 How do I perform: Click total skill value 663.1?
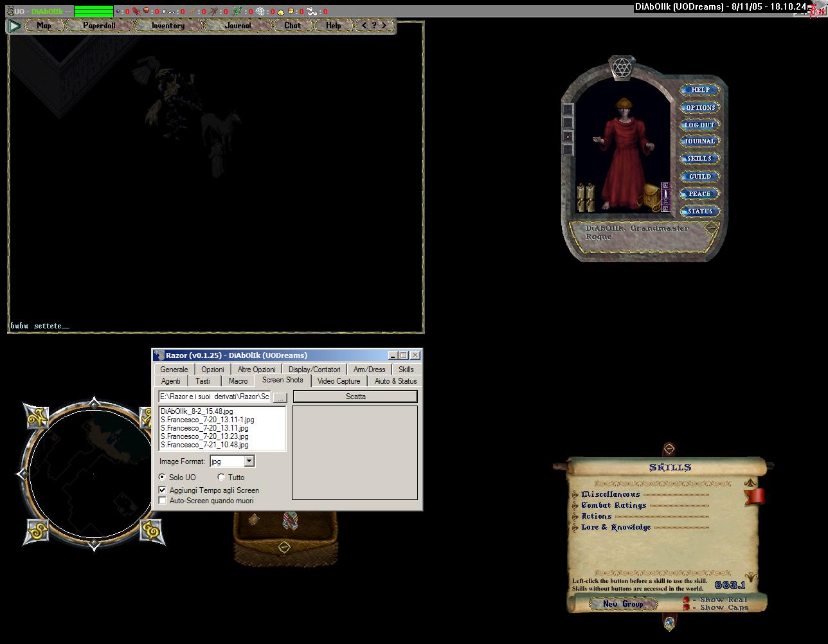click(x=730, y=586)
